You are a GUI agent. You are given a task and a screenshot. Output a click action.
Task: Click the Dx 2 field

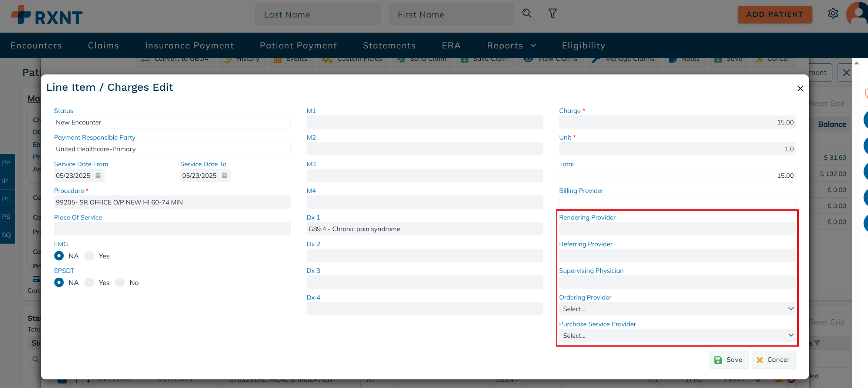pyautogui.click(x=425, y=255)
